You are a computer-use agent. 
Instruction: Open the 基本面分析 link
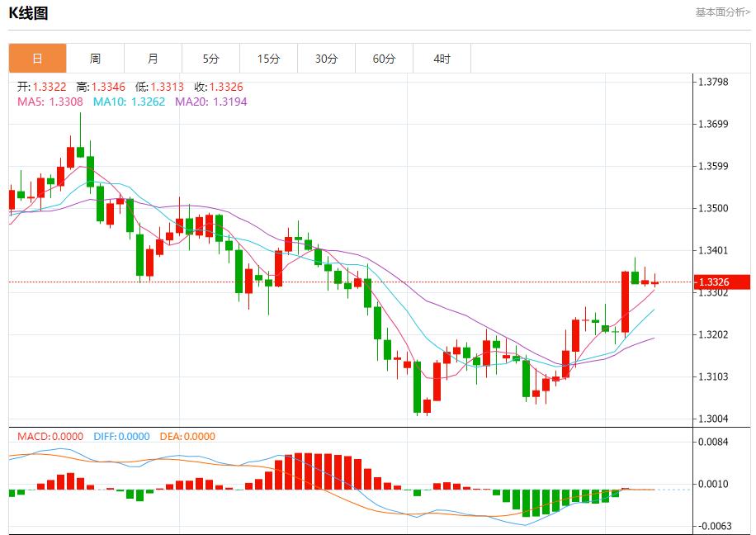click(722, 12)
